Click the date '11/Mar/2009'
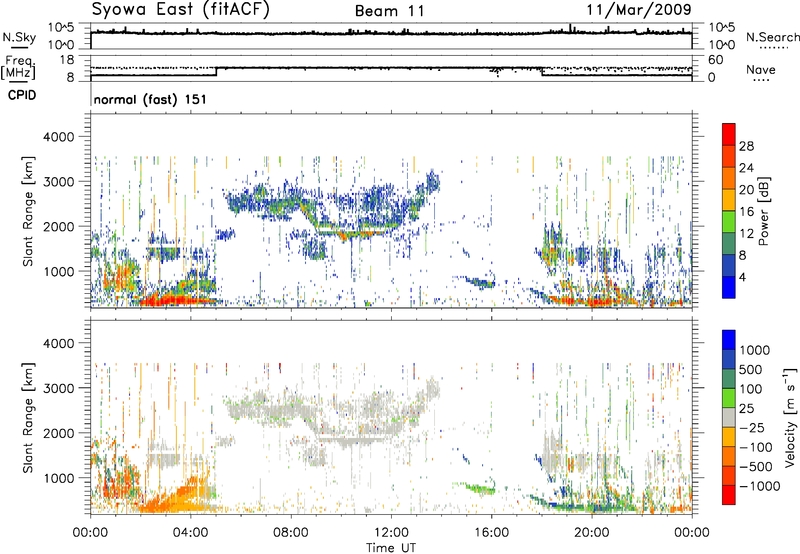This screenshot has height=554, width=800. click(639, 10)
